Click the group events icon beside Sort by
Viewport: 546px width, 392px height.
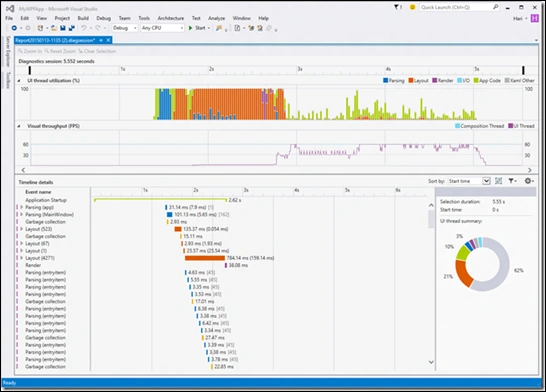pos(499,181)
